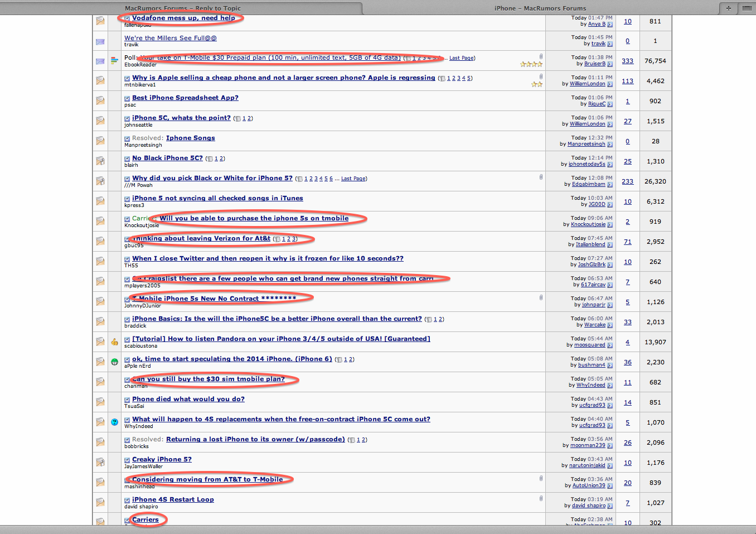
Task: Open the "We're the Millers See Full@@" thread
Action: [171, 38]
